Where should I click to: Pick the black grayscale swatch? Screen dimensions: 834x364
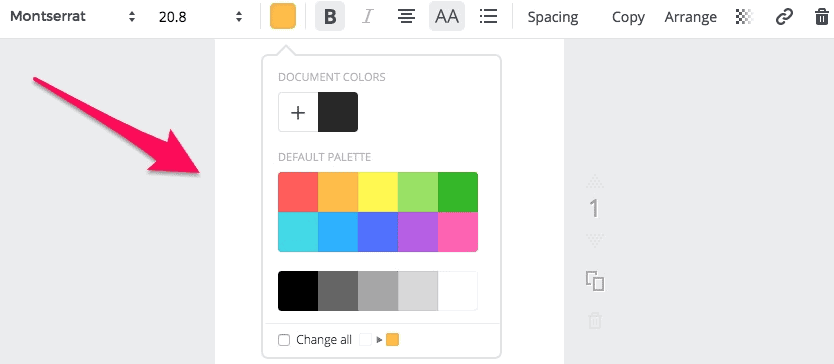pyautogui.click(x=298, y=291)
